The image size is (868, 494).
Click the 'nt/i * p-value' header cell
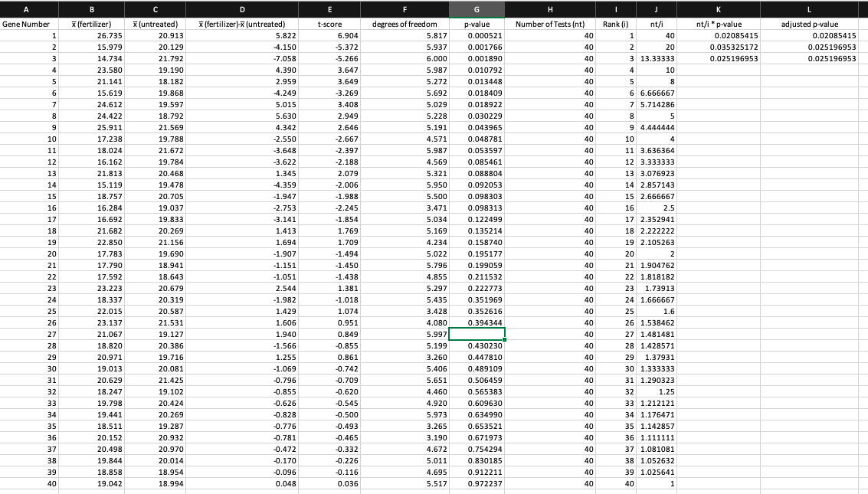click(720, 21)
